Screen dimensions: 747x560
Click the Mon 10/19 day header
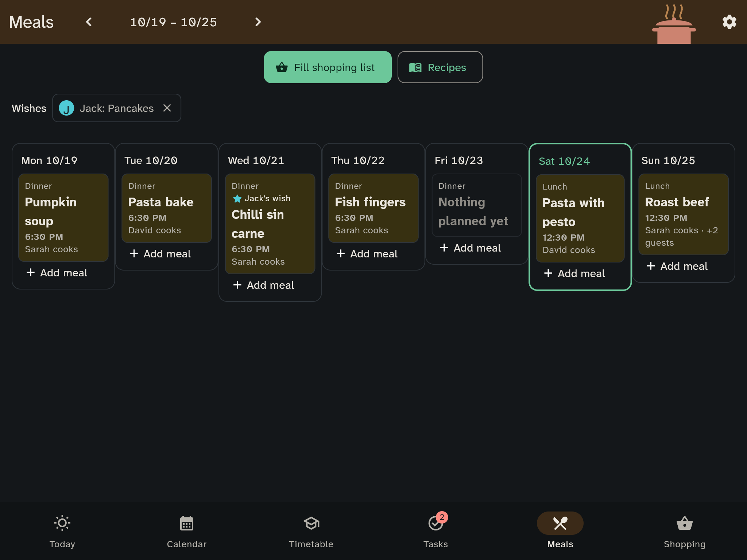click(49, 160)
